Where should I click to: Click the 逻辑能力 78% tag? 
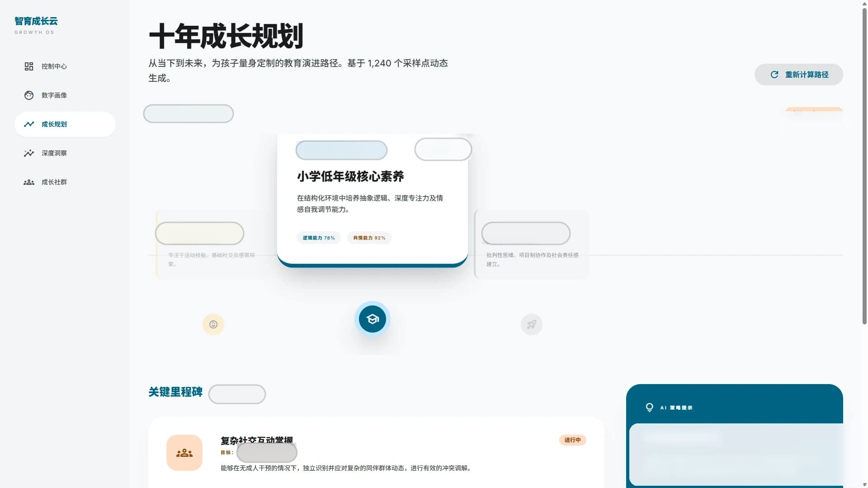click(319, 238)
